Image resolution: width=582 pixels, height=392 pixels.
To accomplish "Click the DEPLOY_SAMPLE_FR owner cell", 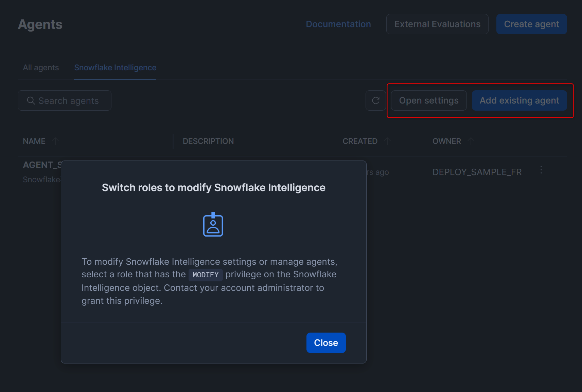I will click(x=477, y=172).
